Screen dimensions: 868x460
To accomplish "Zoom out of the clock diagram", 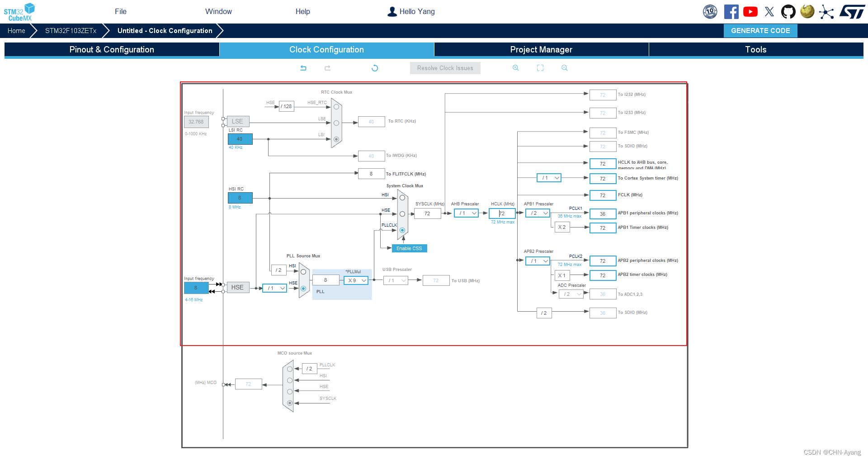I will [565, 68].
